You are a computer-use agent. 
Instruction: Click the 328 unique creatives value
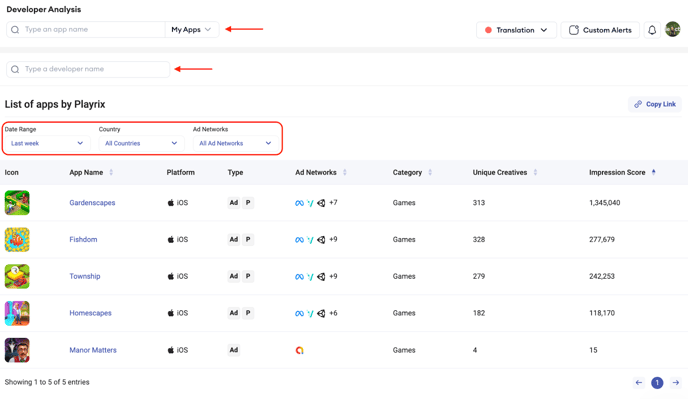coord(479,240)
